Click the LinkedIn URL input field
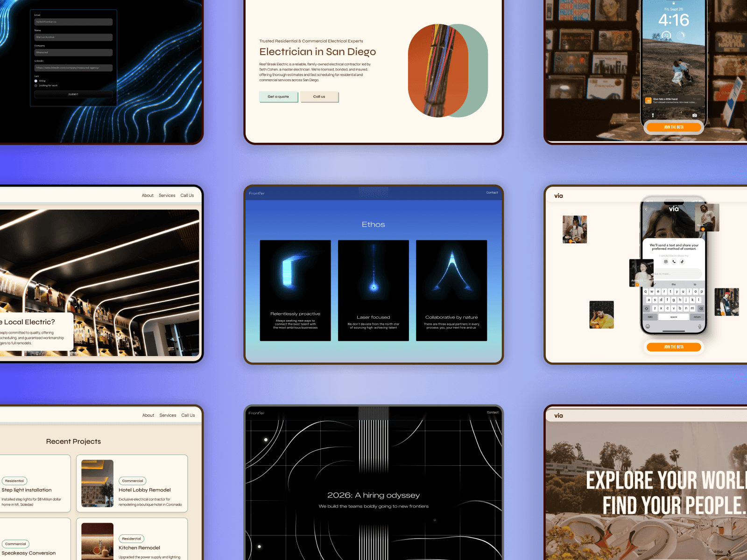The image size is (747, 560). [x=73, y=68]
